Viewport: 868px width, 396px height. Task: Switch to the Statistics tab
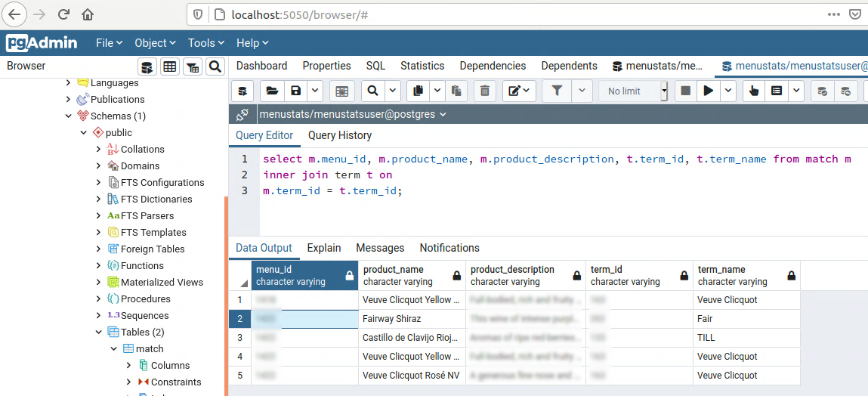(x=422, y=66)
